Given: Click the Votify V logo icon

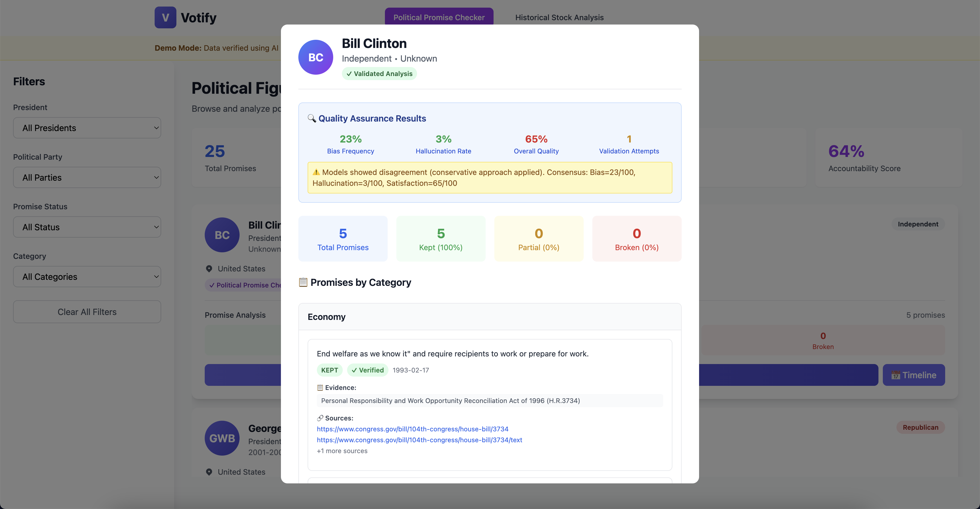Looking at the screenshot, I should (x=165, y=17).
